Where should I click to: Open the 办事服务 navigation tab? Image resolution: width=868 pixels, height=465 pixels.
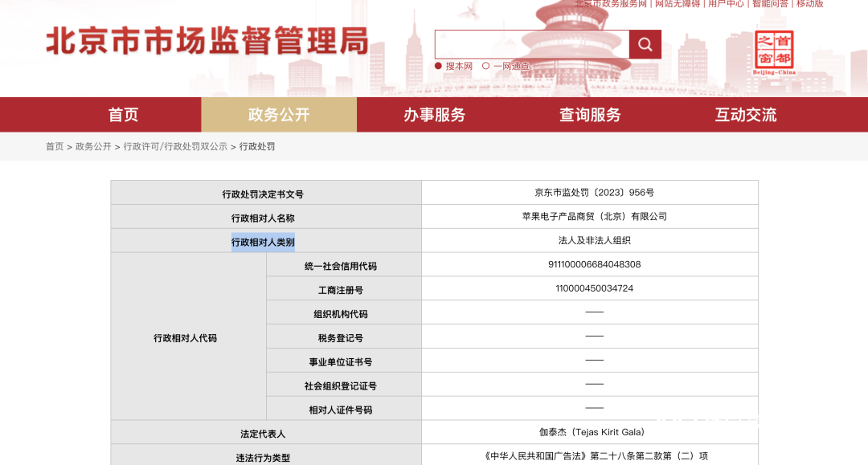(x=435, y=115)
